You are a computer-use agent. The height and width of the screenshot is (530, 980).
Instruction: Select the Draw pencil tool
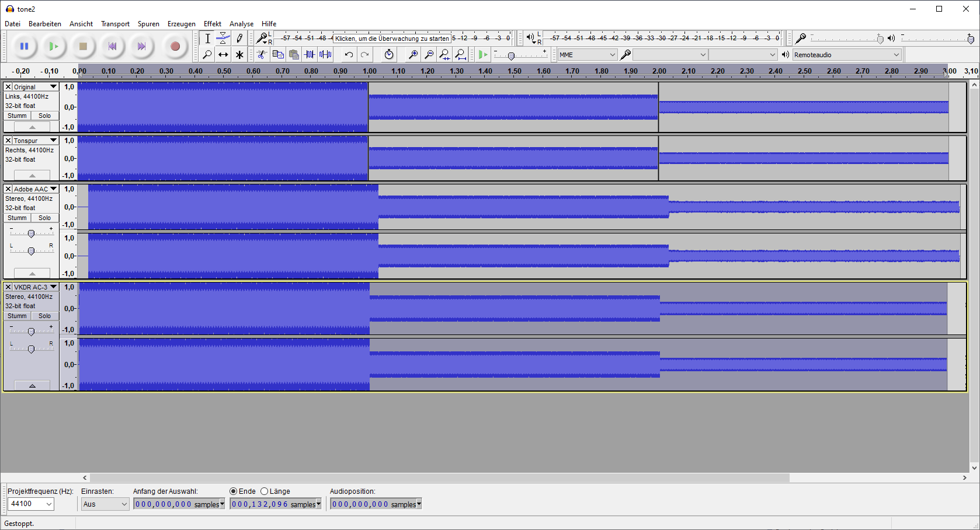239,39
